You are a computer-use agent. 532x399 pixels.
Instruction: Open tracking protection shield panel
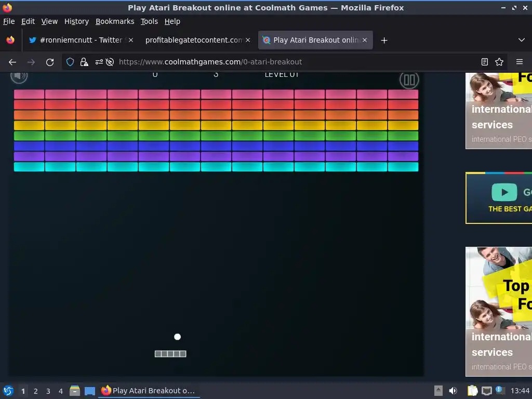[70, 62]
